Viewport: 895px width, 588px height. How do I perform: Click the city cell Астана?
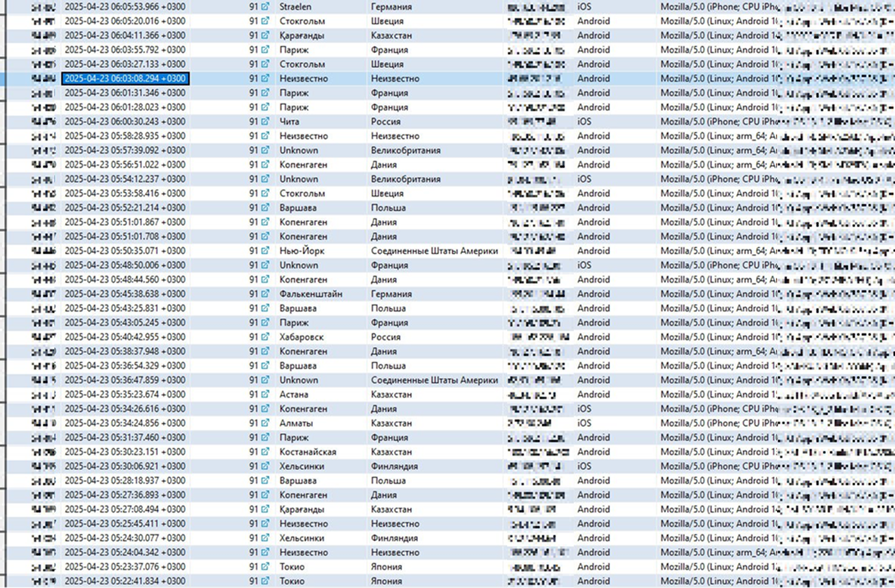click(294, 395)
